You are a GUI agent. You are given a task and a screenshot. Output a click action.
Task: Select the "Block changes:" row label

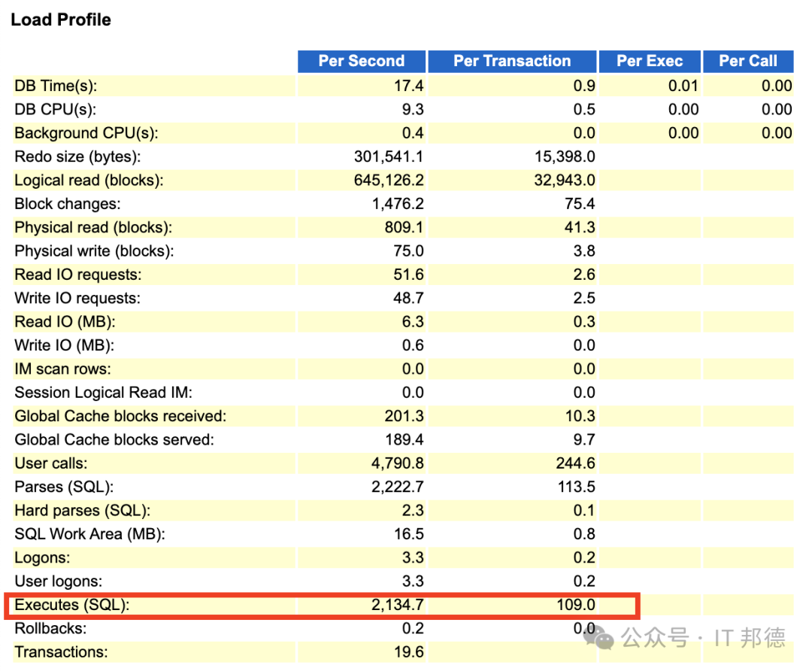68,204
